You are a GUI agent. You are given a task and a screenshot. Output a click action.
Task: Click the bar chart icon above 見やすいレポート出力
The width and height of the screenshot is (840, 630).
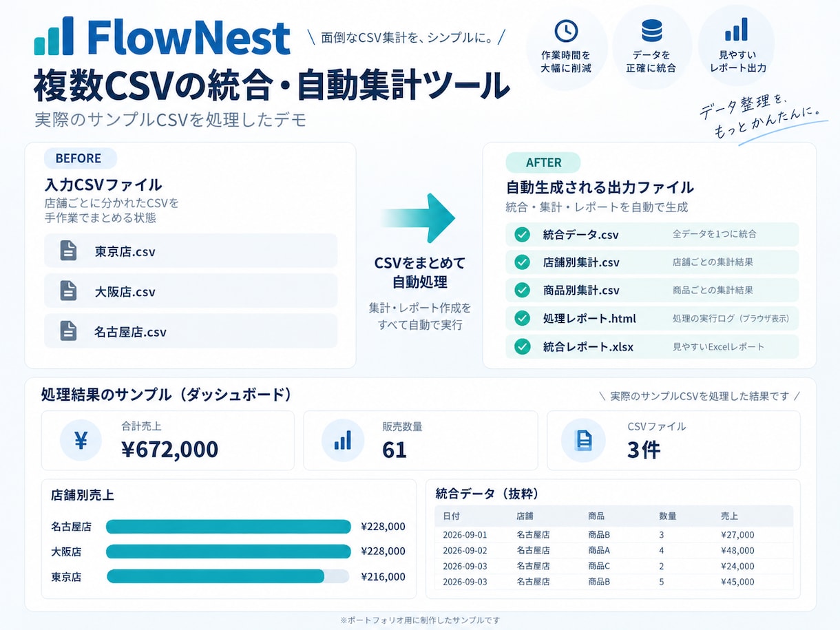coord(736,31)
